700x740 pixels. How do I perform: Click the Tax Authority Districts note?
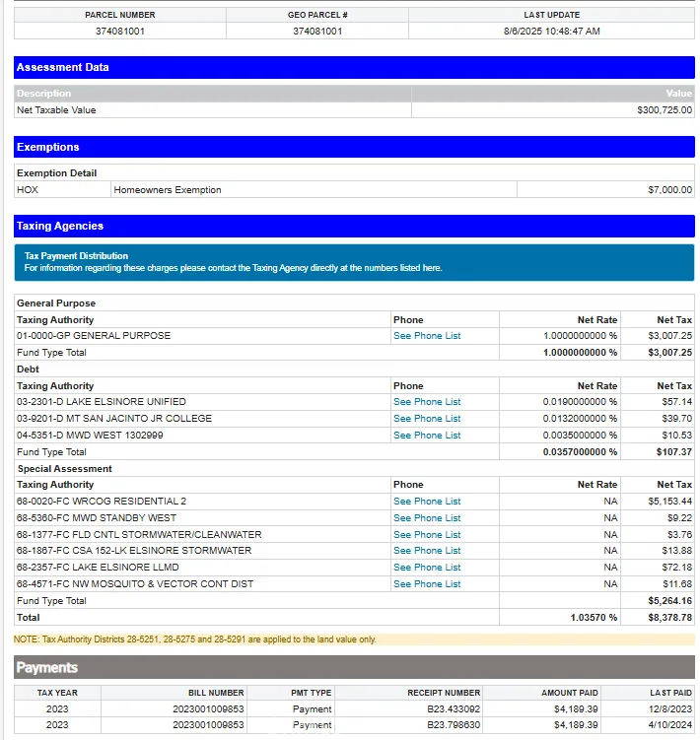(194, 639)
